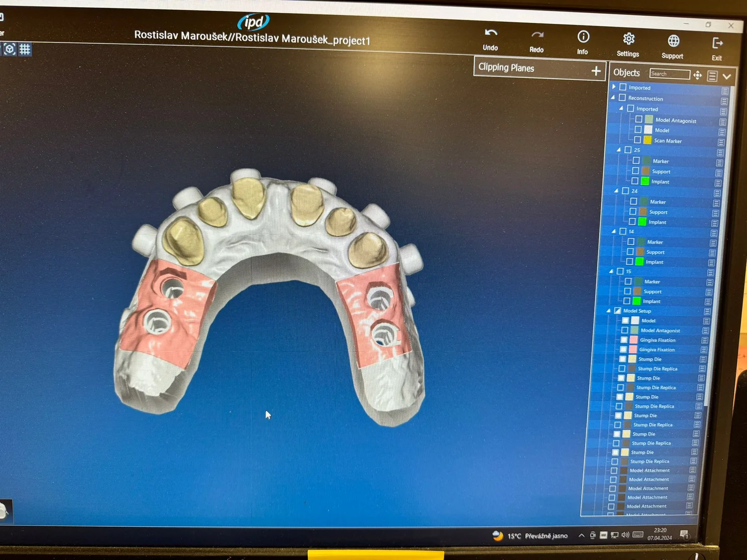Open the options menu icon for Model Setup row
The image size is (747, 560).
coord(707,312)
